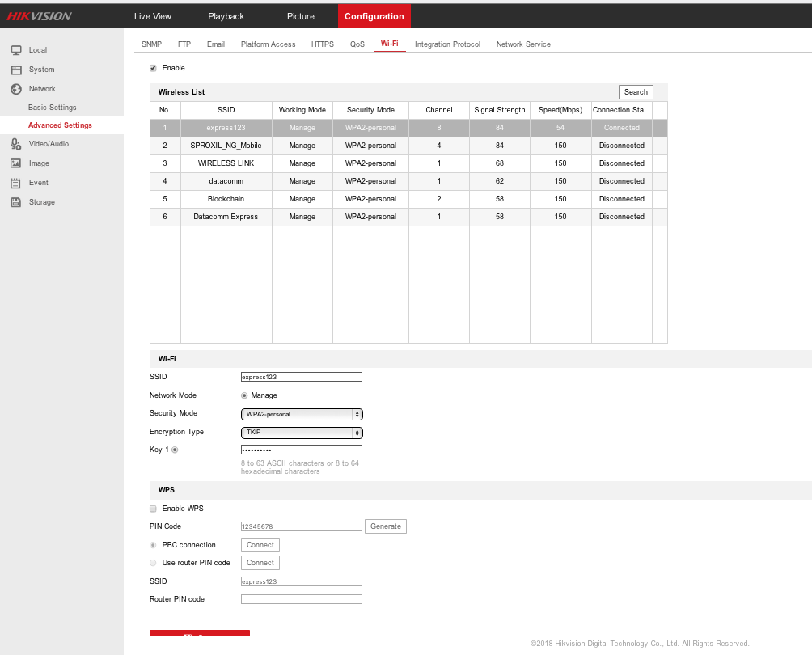The image size is (812, 655).
Task: Click the Network globe icon
Action: [x=15, y=89]
